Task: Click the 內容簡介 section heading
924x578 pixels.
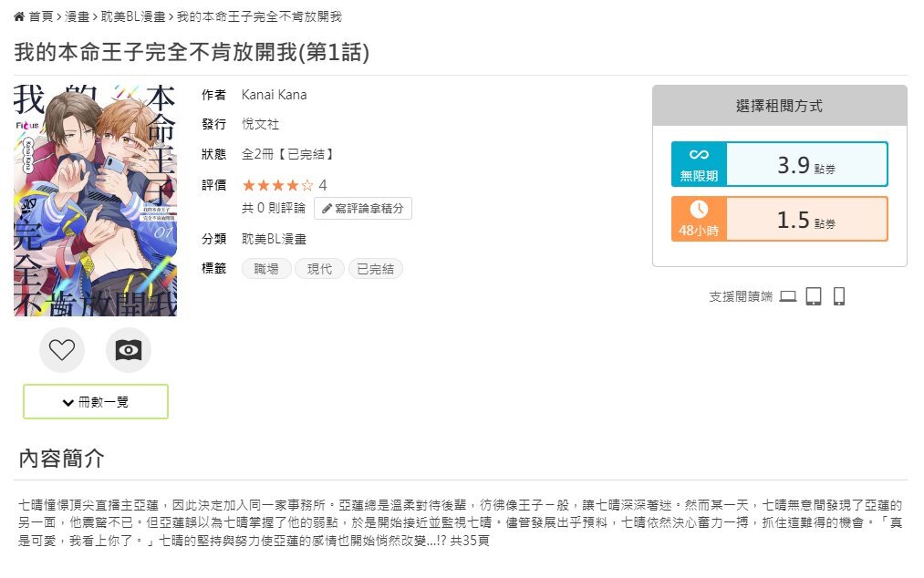Action: (x=62, y=459)
